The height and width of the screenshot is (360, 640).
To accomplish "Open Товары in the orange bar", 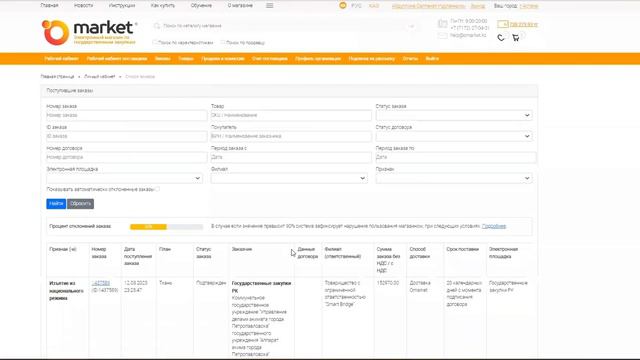I will pos(186,59).
